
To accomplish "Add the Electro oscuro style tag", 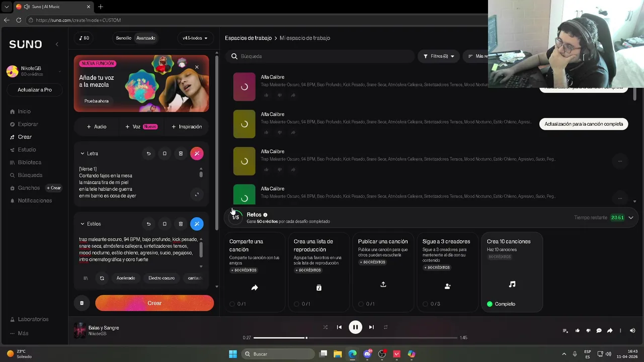I will tap(162, 278).
